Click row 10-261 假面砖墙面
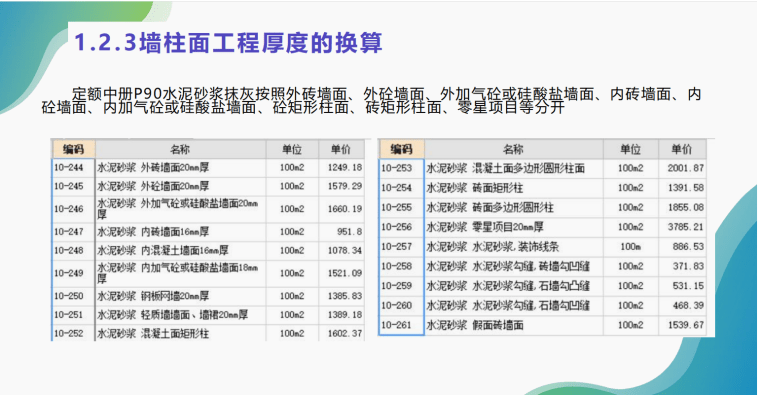 pos(542,325)
